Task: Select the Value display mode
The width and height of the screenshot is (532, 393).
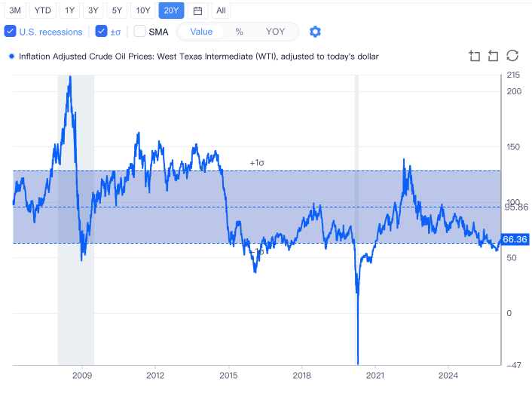Action: (201, 32)
